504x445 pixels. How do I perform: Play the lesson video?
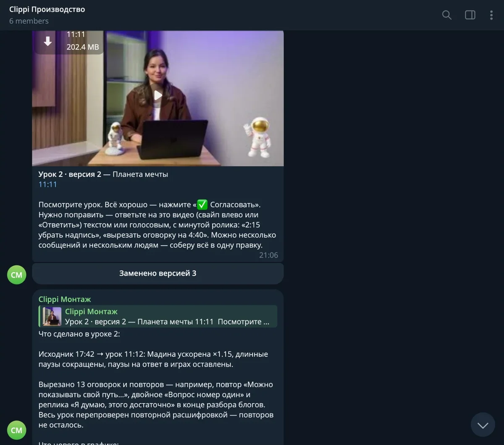click(157, 95)
